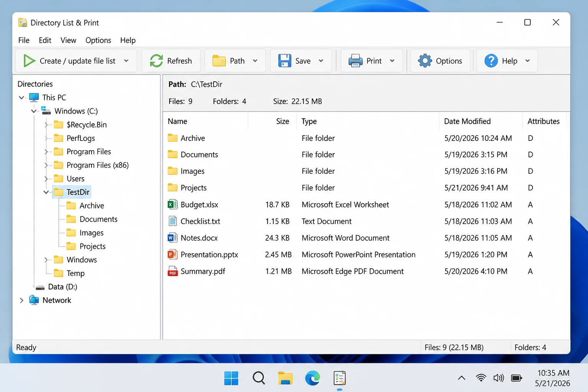This screenshot has width=588, height=392.
Task: Click the Directory List & Print taskbar icon
Action: 340,378
